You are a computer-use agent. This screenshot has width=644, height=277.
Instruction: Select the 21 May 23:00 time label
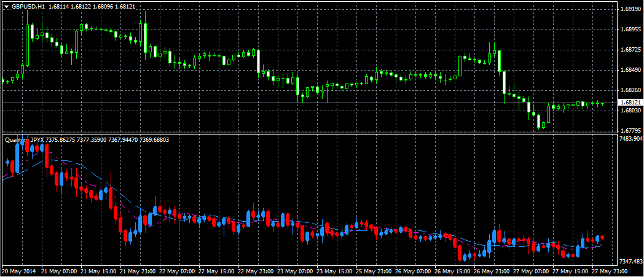[138, 271]
